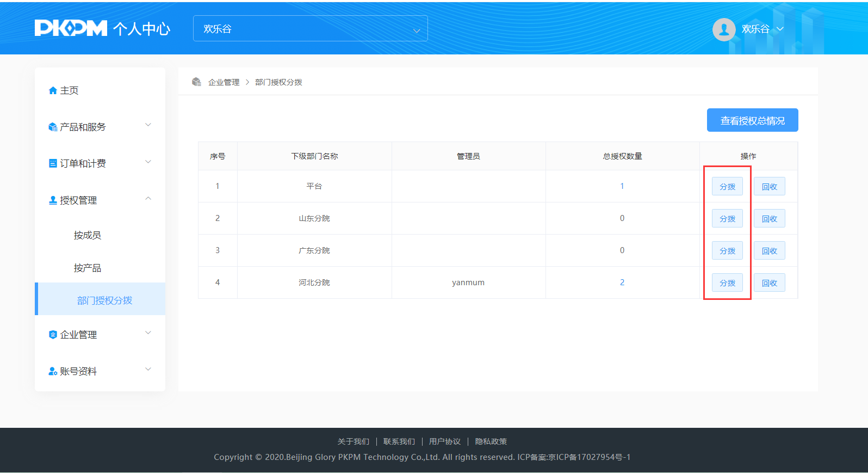The height and width of the screenshot is (473, 868).
Task: Expand the 产品和服务 menu chevron
Action: 148,125
